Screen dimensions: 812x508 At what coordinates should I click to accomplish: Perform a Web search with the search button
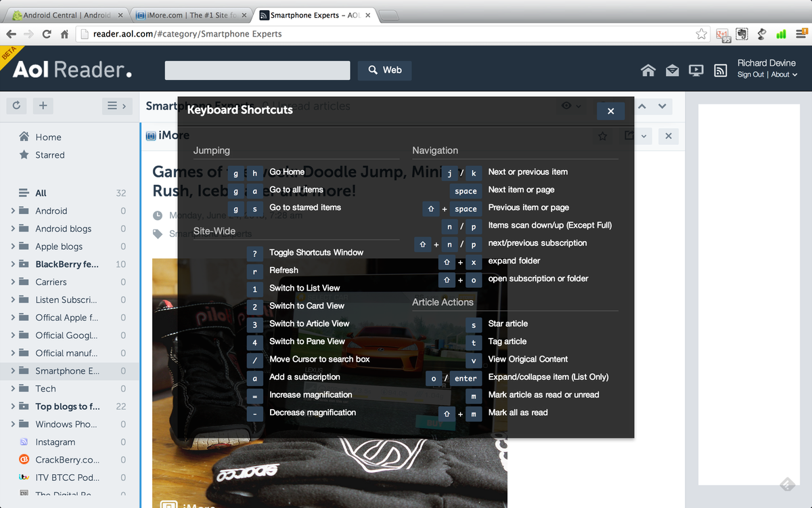(384, 70)
